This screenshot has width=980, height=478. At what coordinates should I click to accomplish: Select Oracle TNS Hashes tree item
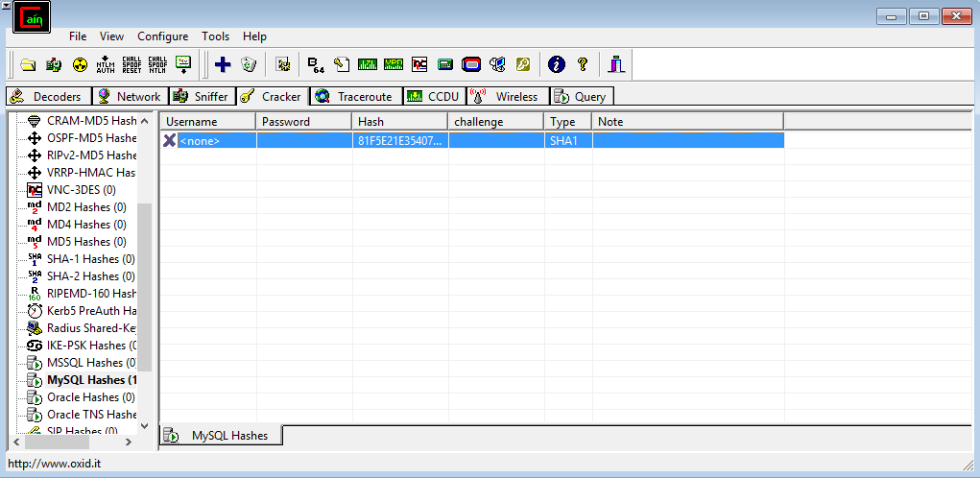pos(92,415)
